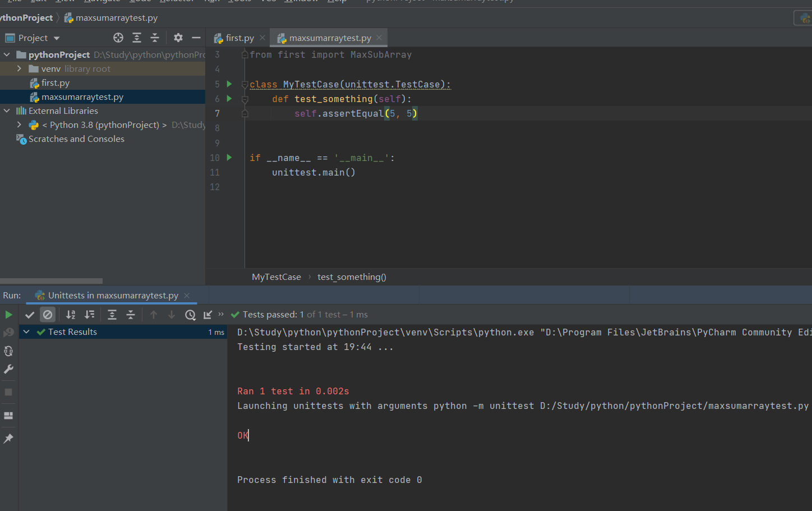Open Project panel settings gear
Image resolution: width=812 pixels, height=511 pixels.
pos(178,38)
